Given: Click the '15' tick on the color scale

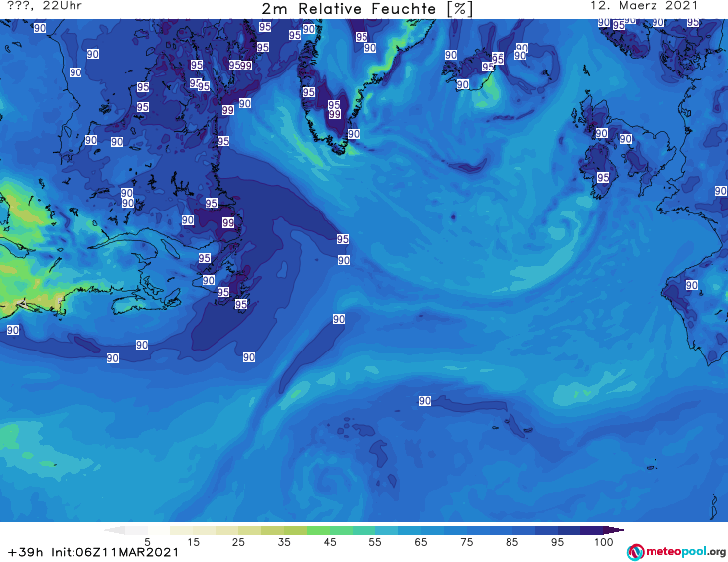Looking at the screenshot, I should (193, 542).
